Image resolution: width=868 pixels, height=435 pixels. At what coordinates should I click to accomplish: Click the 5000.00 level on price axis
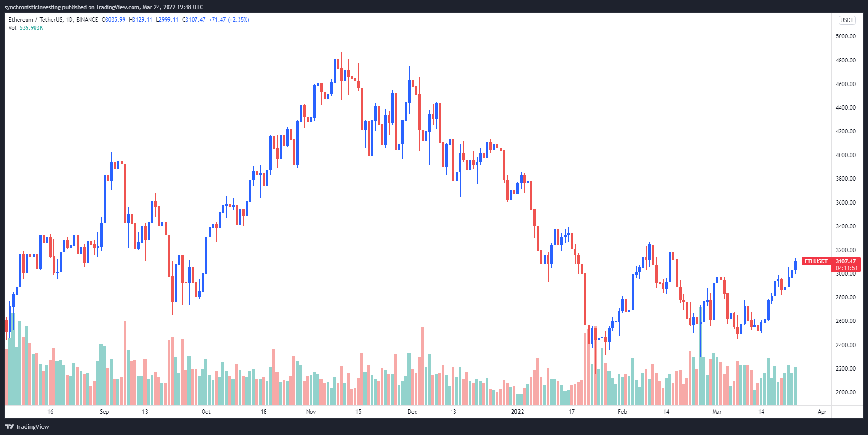pos(845,36)
